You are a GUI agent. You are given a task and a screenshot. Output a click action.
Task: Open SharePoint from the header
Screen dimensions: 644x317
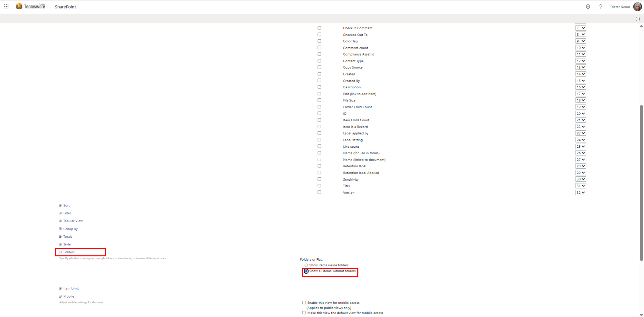click(x=65, y=7)
